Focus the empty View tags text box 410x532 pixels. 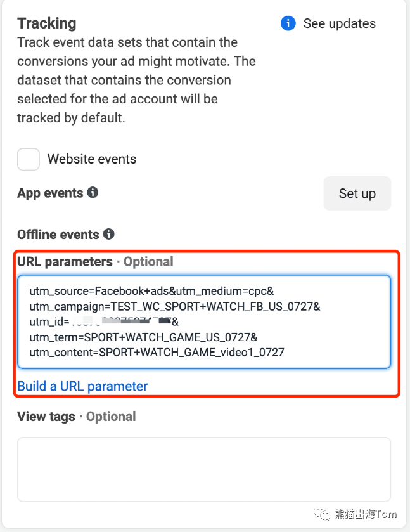pos(203,469)
